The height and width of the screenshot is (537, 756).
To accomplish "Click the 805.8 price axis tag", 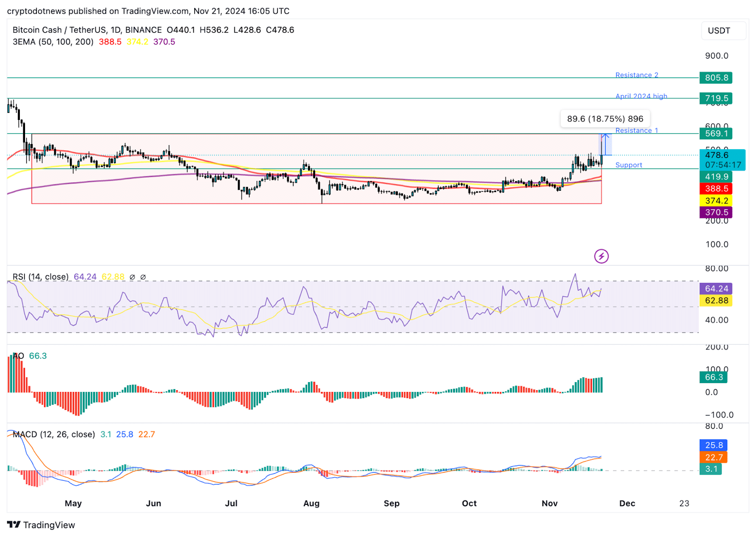I will pyautogui.click(x=716, y=77).
